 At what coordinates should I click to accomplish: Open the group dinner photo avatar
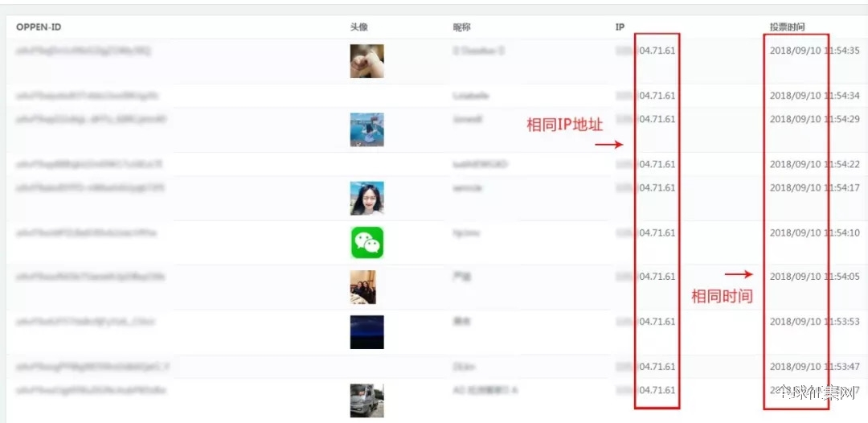point(363,287)
